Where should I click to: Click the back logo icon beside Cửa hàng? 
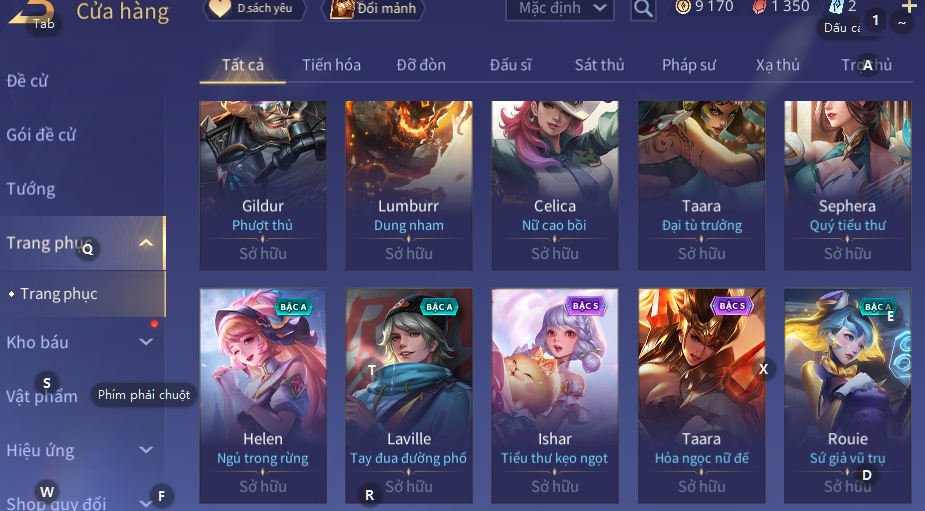point(31,12)
